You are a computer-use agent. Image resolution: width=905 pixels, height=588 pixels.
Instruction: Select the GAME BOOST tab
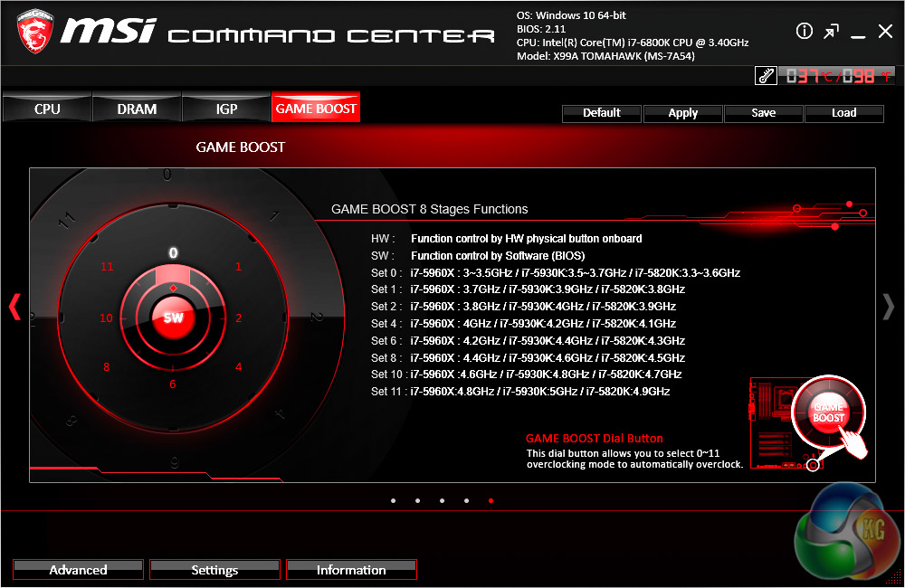pyautogui.click(x=316, y=108)
